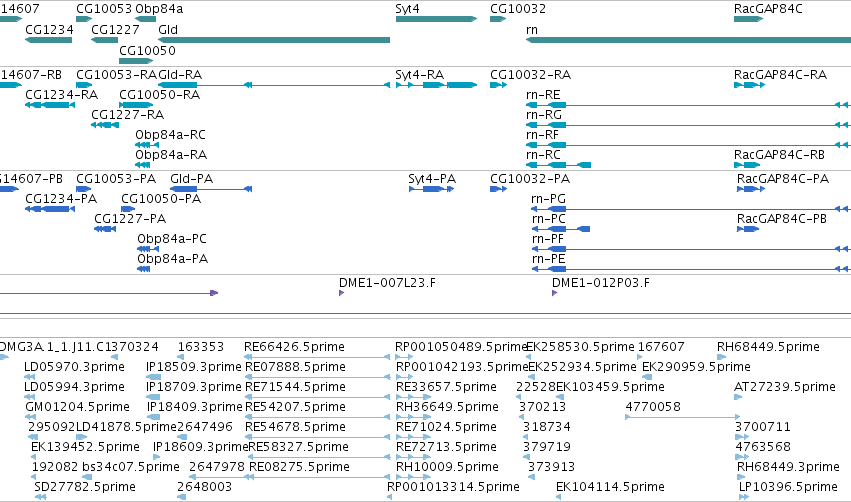Select the 'EK258530.5prime' EST label
The width and height of the screenshot is (851, 502).
click(580, 347)
